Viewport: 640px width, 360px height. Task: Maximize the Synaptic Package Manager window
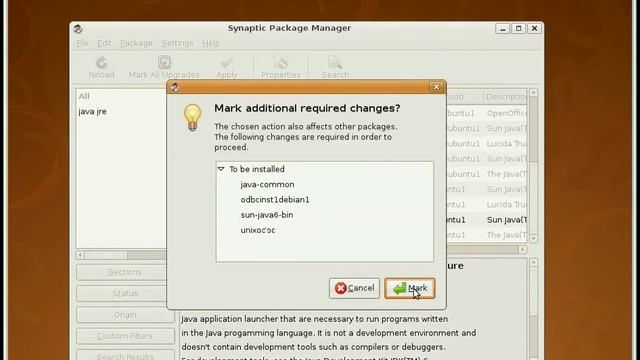click(518, 29)
